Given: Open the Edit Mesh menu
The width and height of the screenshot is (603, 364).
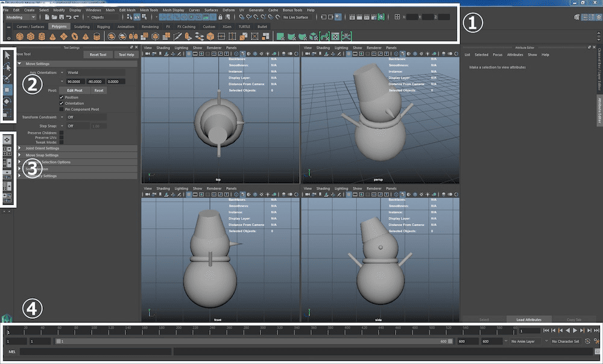Looking at the screenshot, I should coord(127,10).
